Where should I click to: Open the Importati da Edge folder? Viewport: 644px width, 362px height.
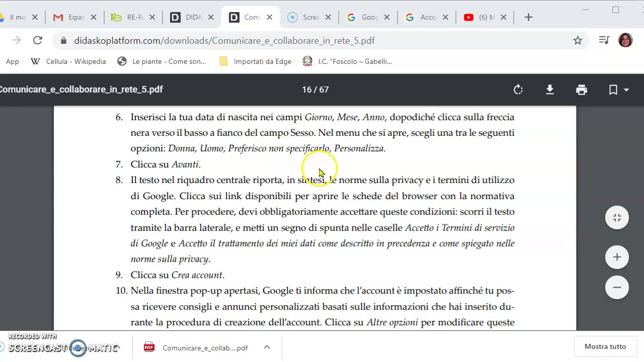tap(256, 61)
